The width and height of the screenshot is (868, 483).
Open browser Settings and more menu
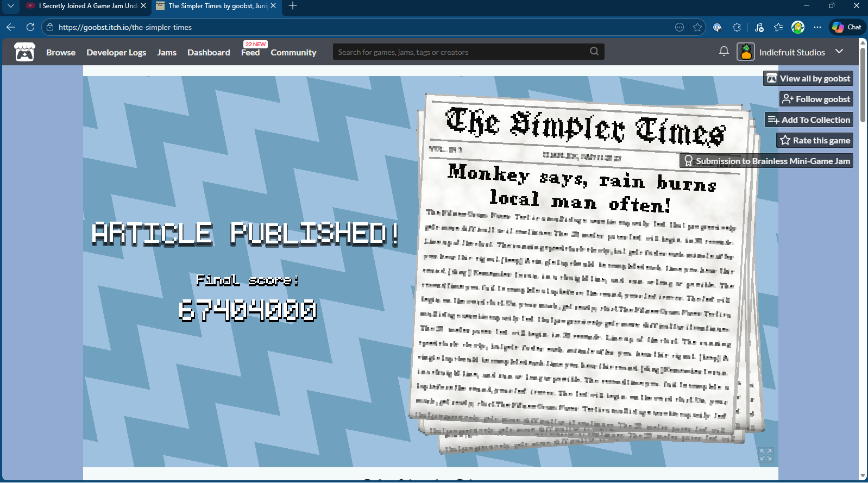coord(817,27)
